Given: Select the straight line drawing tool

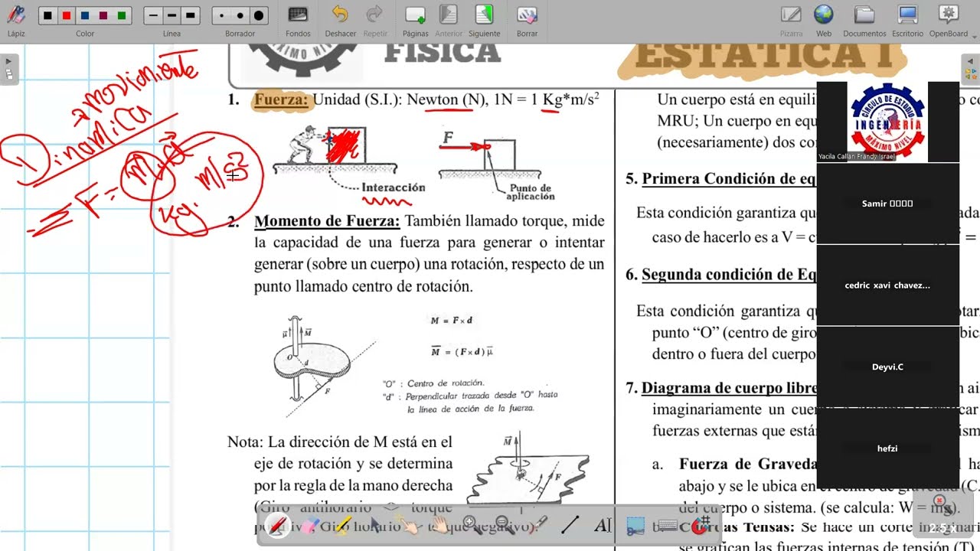Looking at the screenshot, I should (570, 526).
